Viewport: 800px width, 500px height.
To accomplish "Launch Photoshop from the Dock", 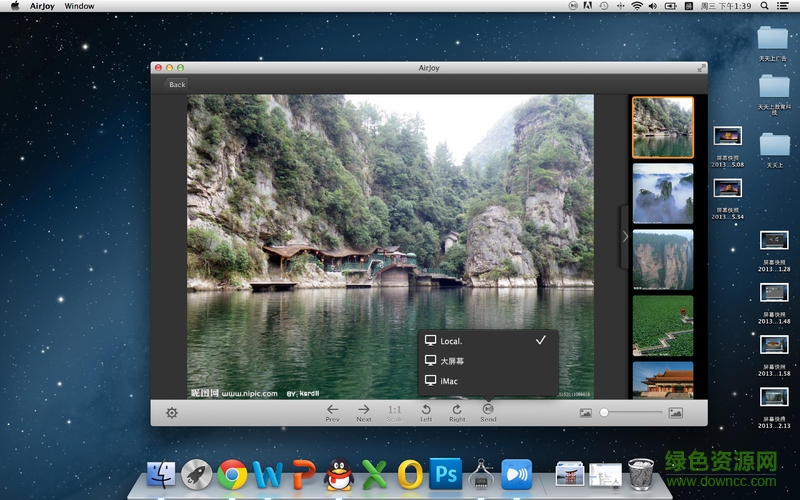I will click(445, 474).
